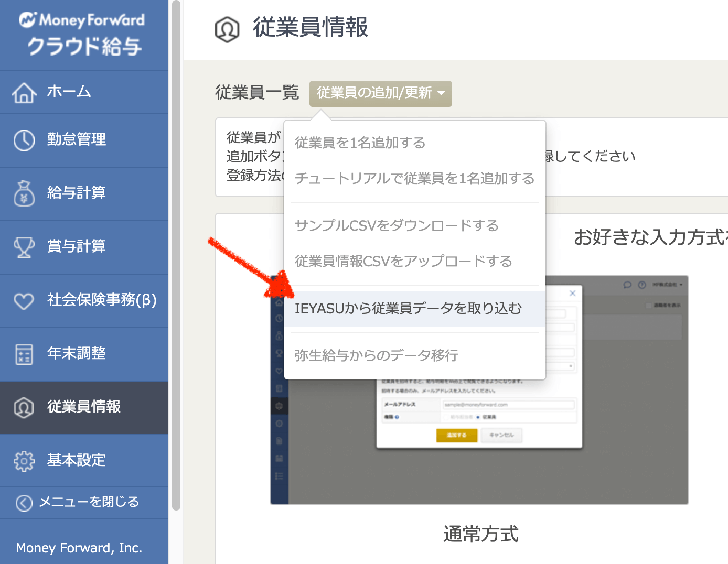Choose チュートリアルで従業員を1名追加する option

(414, 178)
